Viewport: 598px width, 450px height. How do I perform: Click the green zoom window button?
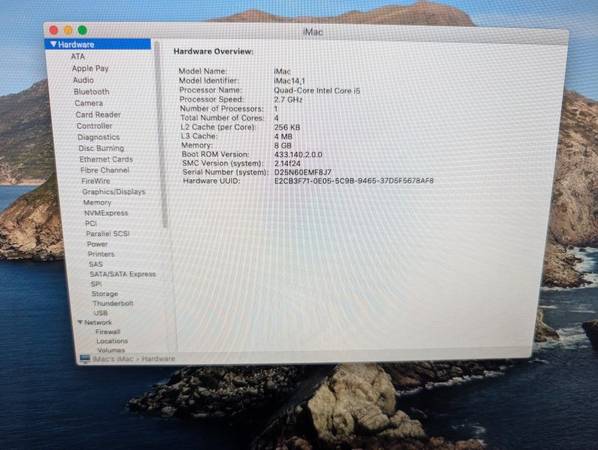click(x=82, y=30)
